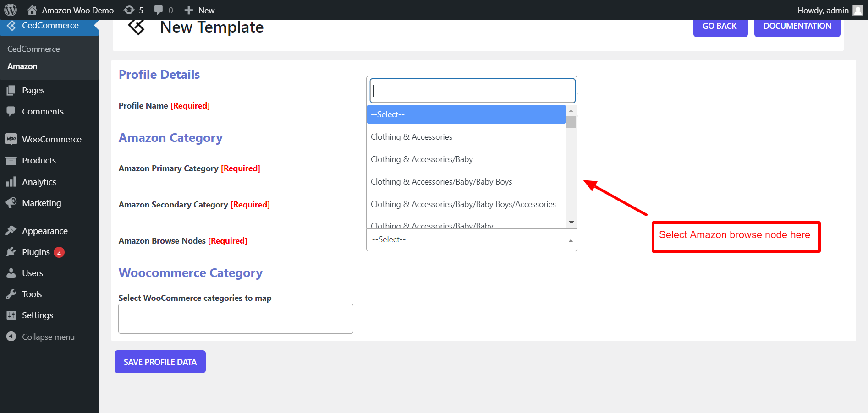
Task: Click Amazon Woo Demo site name link
Action: tap(78, 10)
